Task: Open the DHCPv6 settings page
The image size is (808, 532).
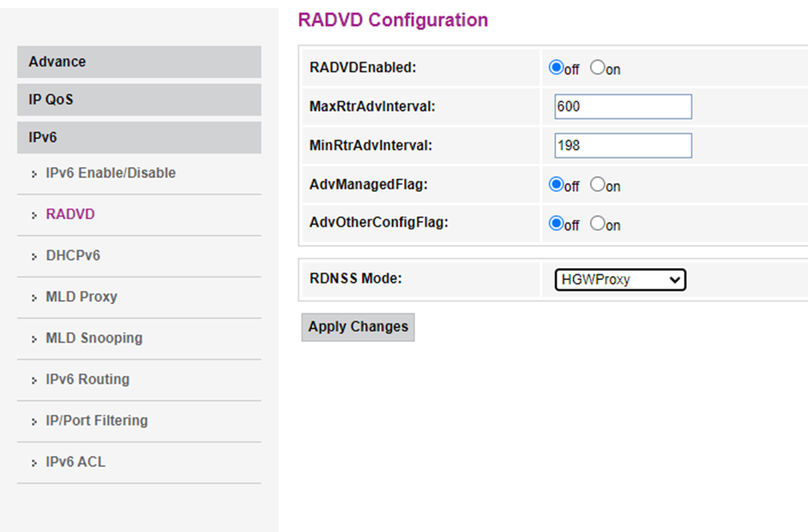Action: tap(73, 255)
